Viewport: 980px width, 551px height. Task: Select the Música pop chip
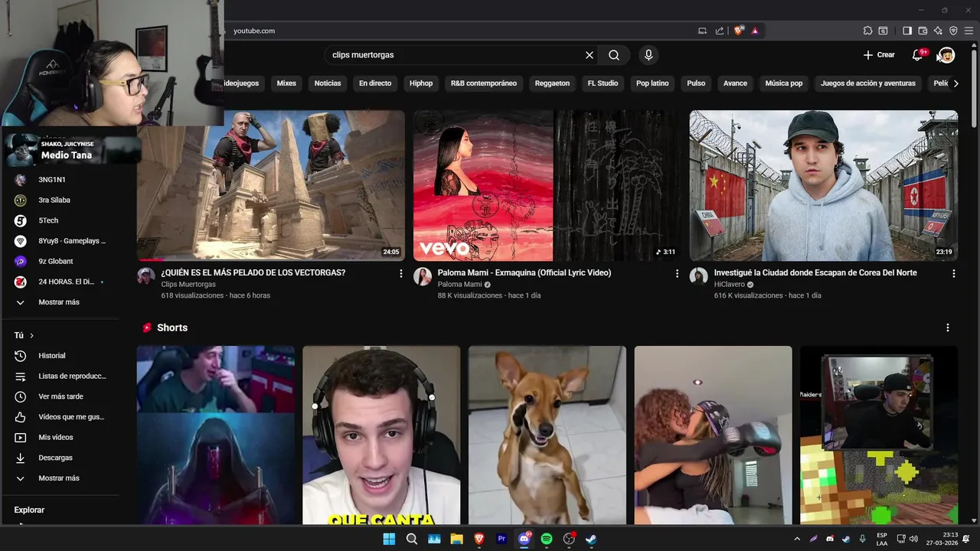(x=784, y=83)
